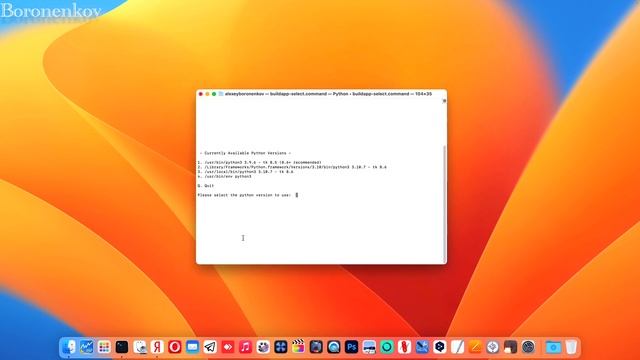
Task: Click option 2 /Library/Frameworks python3 3.10.7 line
Action: click(292, 167)
